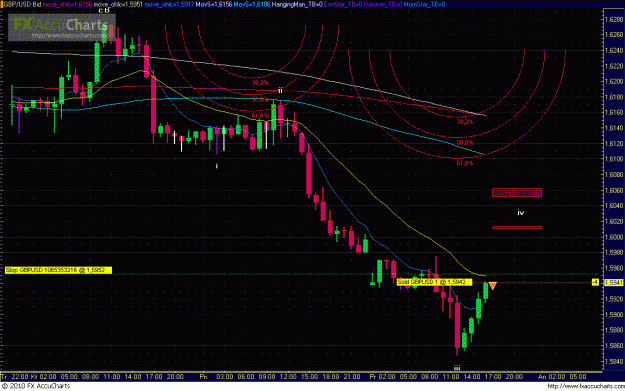Click the Sold GBPUSD @ 1,5942 position label
The image size is (625, 391).
click(x=434, y=282)
